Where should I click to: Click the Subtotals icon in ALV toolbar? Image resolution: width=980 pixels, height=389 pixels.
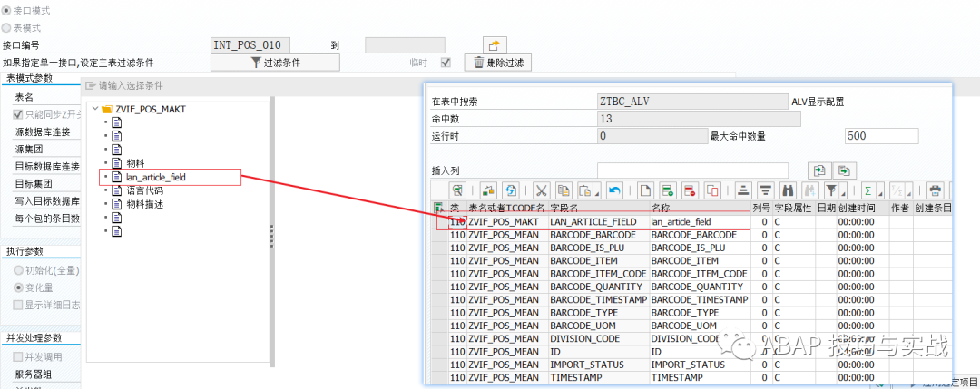[896, 190]
